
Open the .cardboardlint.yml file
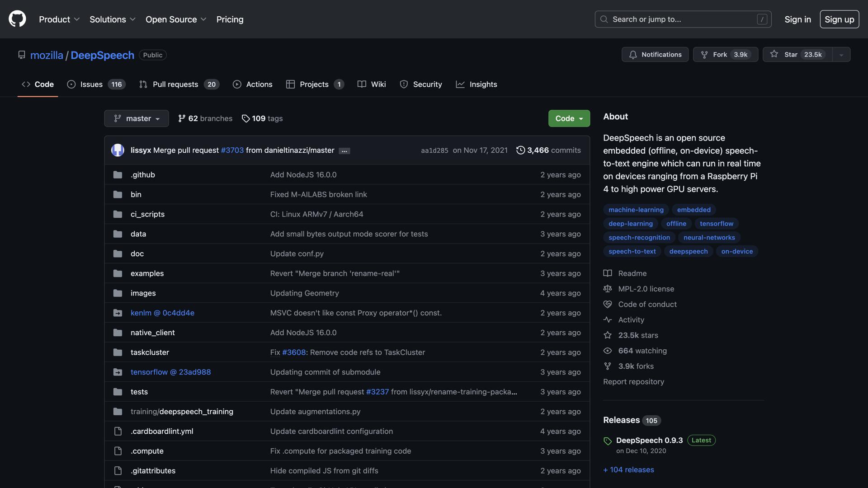coord(162,431)
